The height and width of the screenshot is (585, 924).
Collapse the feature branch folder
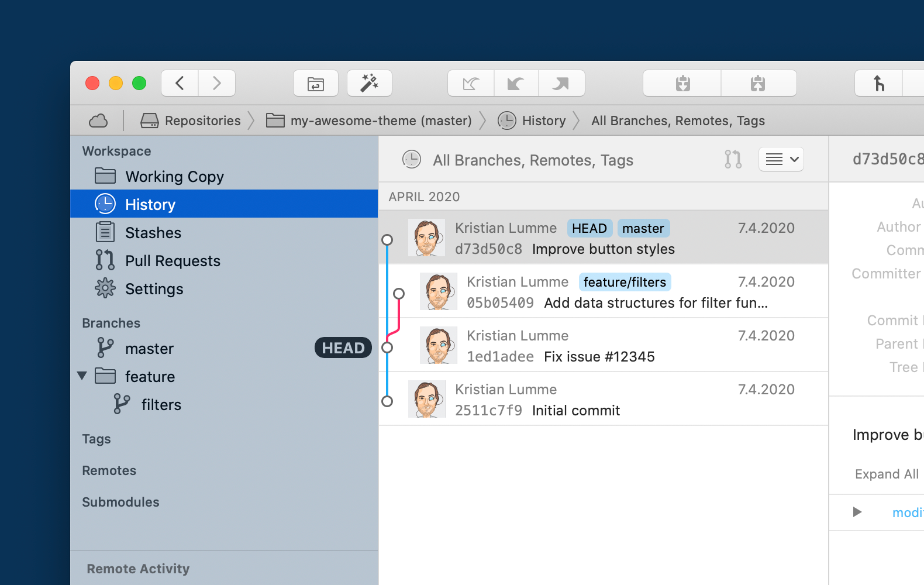click(82, 376)
